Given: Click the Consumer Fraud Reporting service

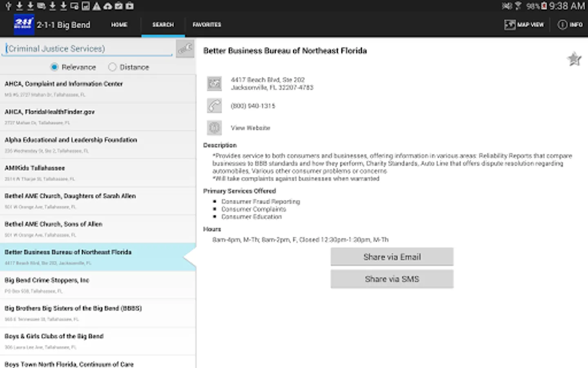Looking at the screenshot, I should click(261, 202).
